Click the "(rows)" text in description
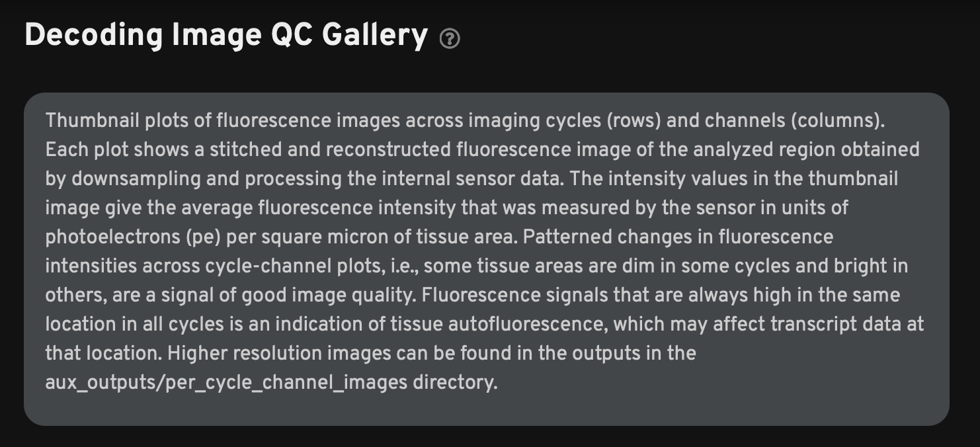This screenshot has width=980, height=447. click(x=630, y=121)
